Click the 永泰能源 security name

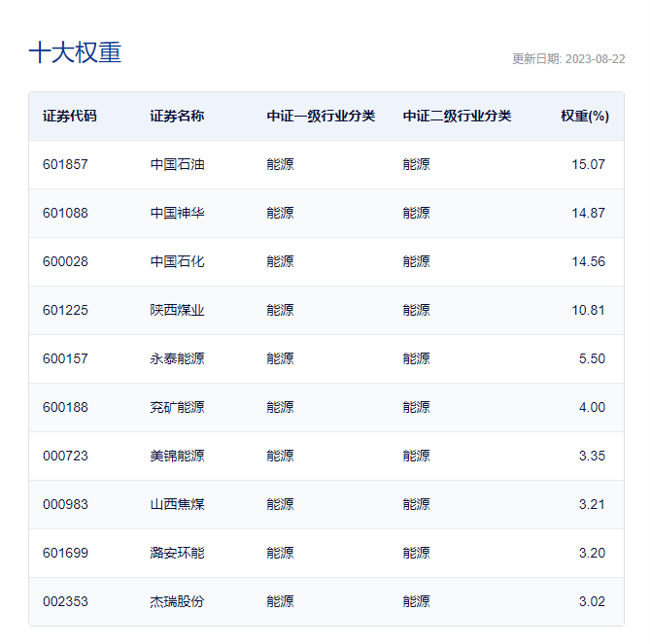[177, 358]
